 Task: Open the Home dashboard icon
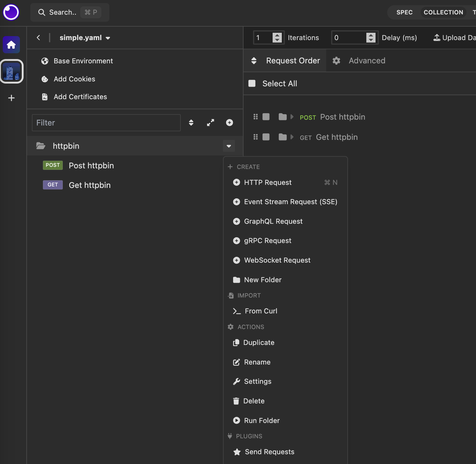pos(11,45)
